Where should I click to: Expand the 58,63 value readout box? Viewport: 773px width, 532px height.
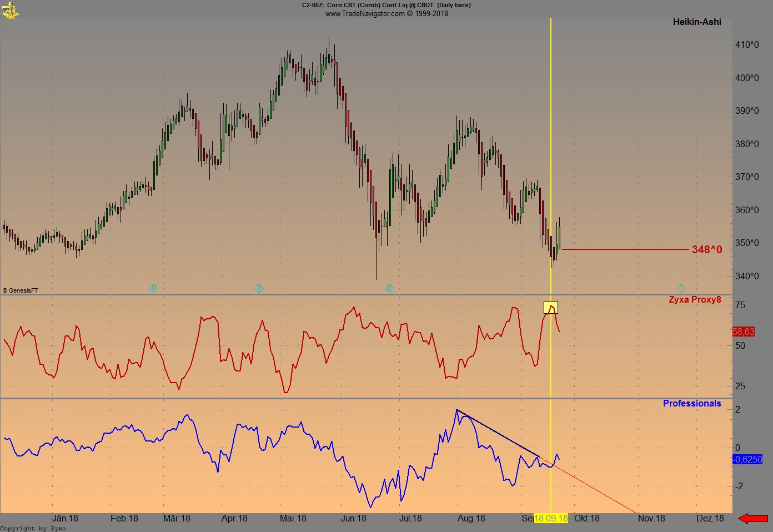tap(744, 332)
